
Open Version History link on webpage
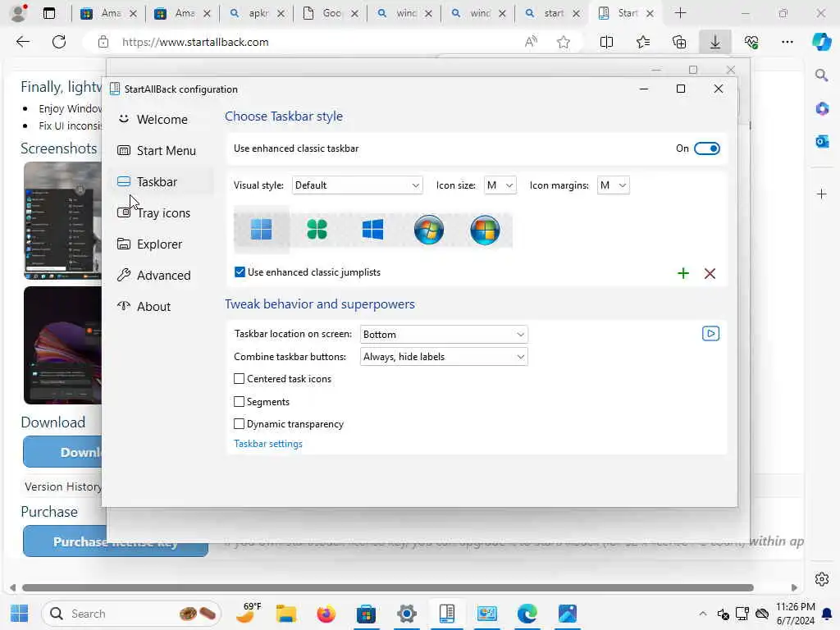coord(63,486)
